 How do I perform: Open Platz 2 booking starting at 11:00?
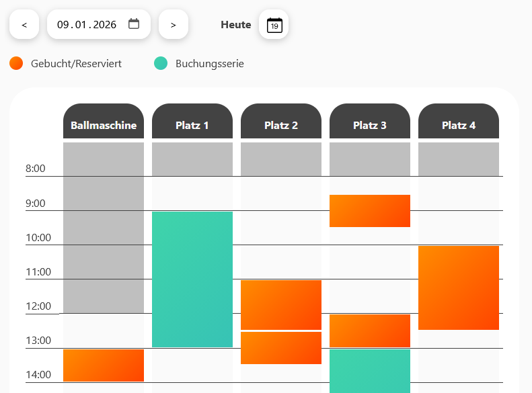tap(281, 304)
